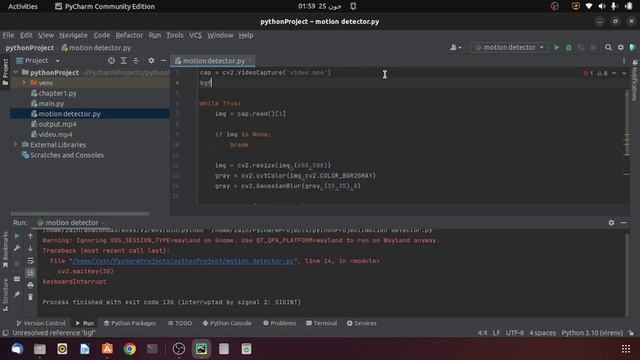Open the Edit menu
Viewport: 640px width, 360px height.
(x=26, y=35)
